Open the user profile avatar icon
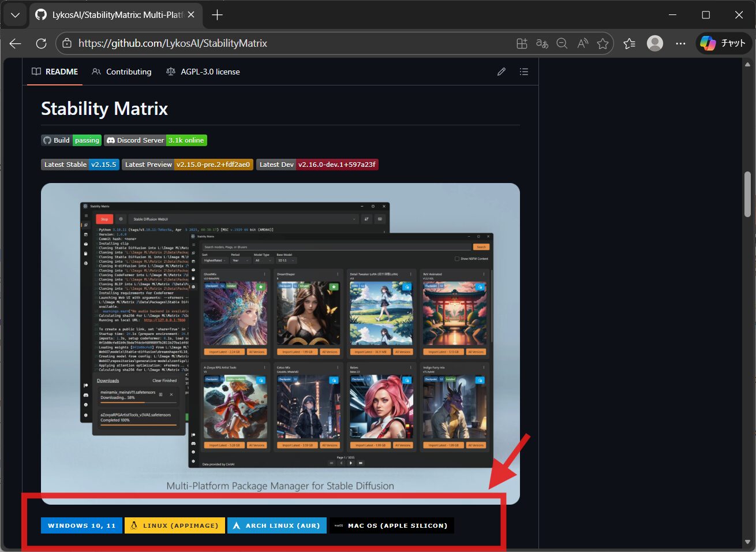 tap(654, 43)
